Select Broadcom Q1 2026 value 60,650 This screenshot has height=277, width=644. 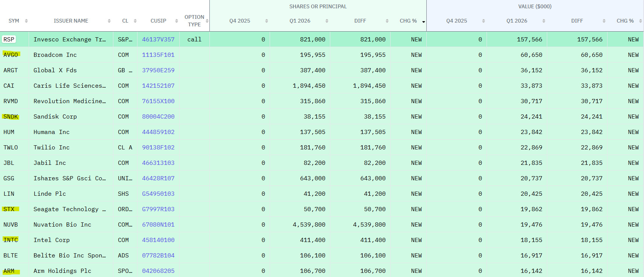[x=531, y=55]
